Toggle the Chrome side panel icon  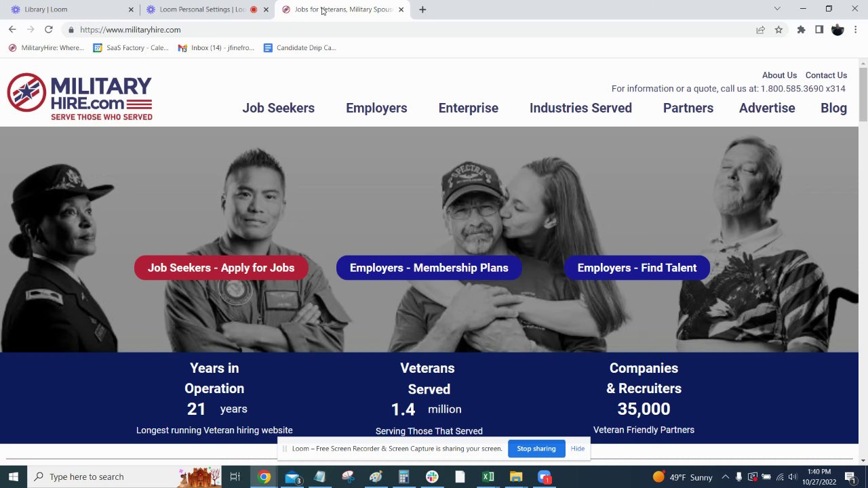pyautogui.click(x=819, y=30)
